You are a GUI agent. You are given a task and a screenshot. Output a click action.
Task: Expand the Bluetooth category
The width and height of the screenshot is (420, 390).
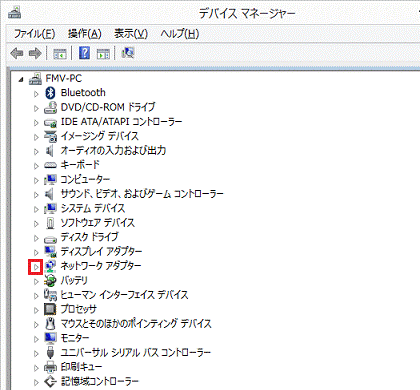pyautogui.click(x=36, y=94)
